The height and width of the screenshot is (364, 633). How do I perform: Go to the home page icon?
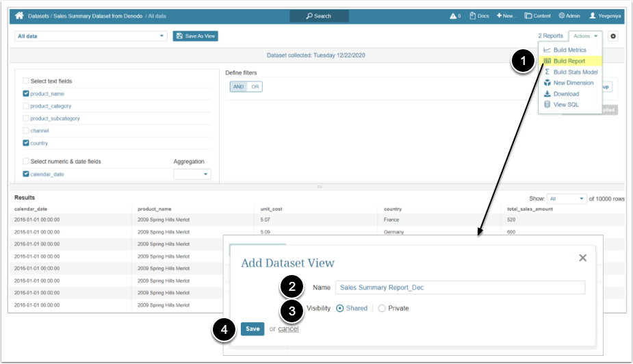[x=19, y=16]
